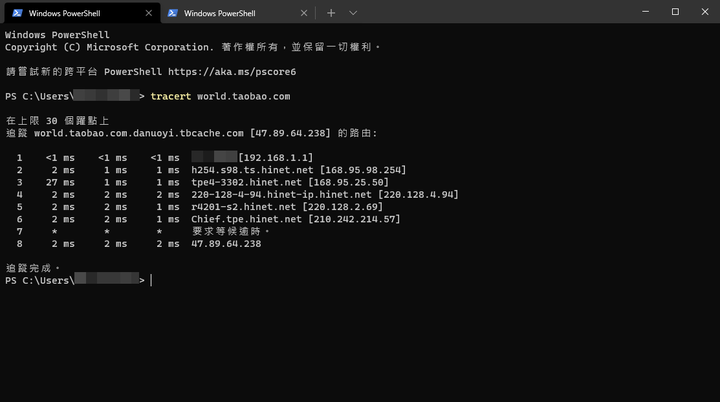The width and height of the screenshot is (720, 402).
Task: Click the PowerShell icon on the second tab
Action: click(x=172, y=13)
